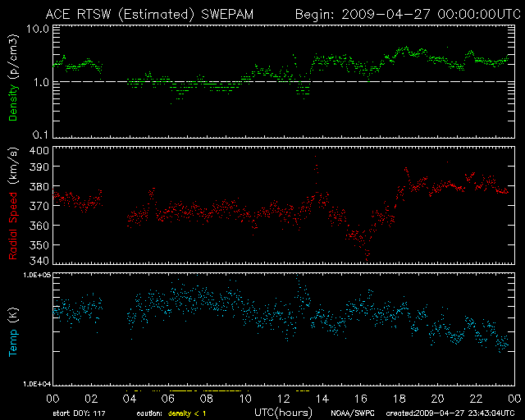Image resolution: width=525 pixels, height=420 pixels.
Task: Click the '340' speed tick label
Action: [x=39, y=261]
